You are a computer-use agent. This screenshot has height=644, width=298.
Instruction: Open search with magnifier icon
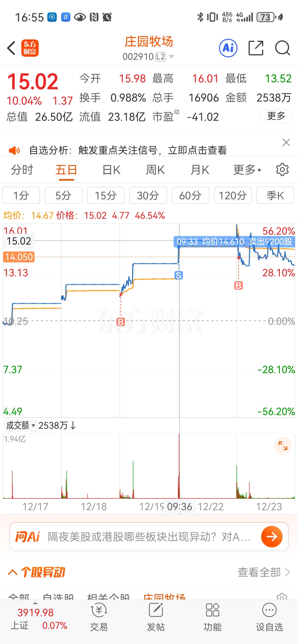pyautogui.click(x=282, y=48)
